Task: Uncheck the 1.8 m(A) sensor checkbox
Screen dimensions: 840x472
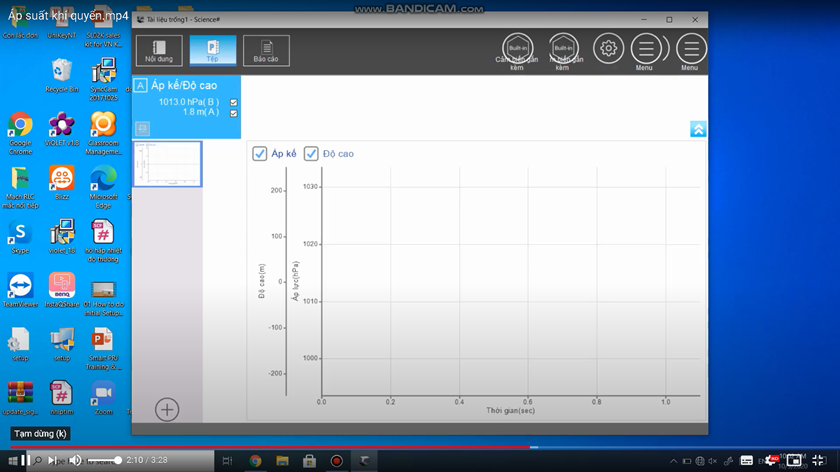Action: (234, 113)
